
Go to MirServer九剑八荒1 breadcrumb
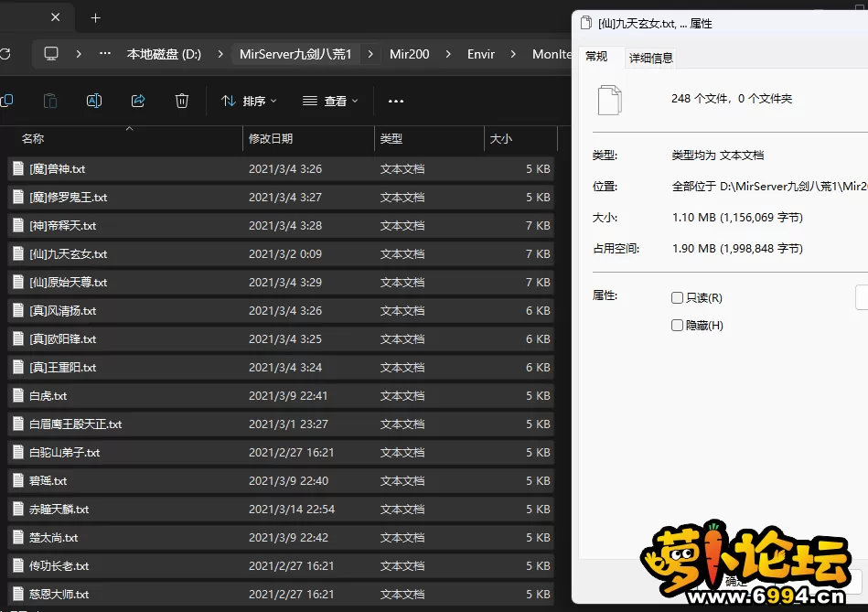(x=295, y=54)
